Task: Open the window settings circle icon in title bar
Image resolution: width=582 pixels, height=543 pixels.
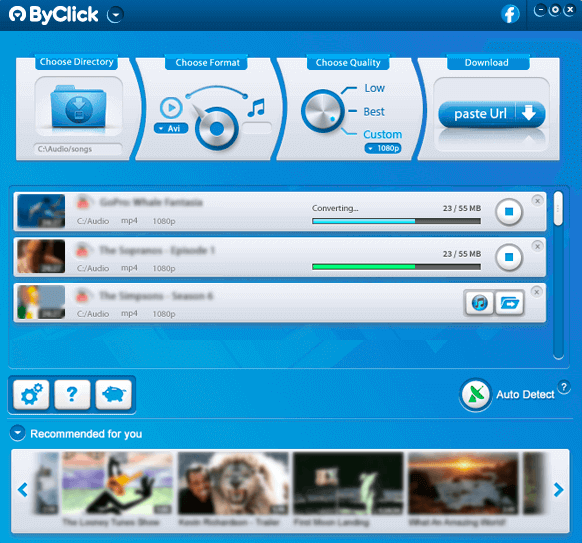Action: click(555, 10)
